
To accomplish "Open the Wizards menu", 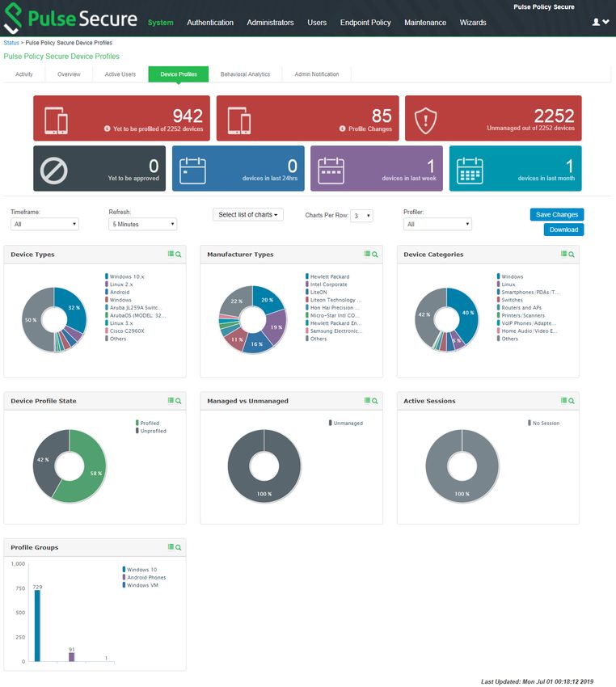I will click(473, 23).
